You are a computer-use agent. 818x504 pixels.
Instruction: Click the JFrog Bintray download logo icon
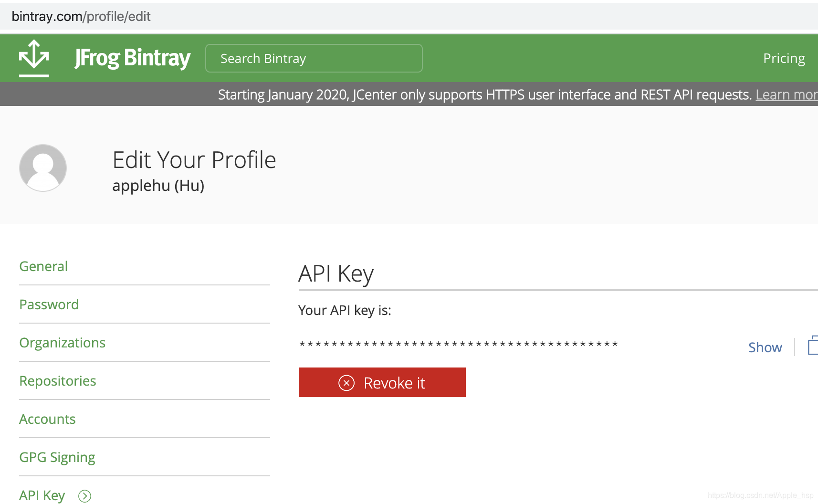34,58
